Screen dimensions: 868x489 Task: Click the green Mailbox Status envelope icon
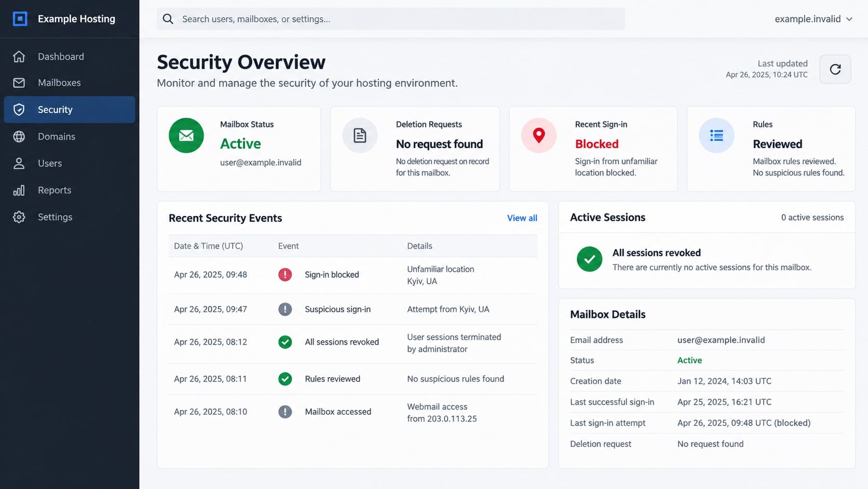186,136
